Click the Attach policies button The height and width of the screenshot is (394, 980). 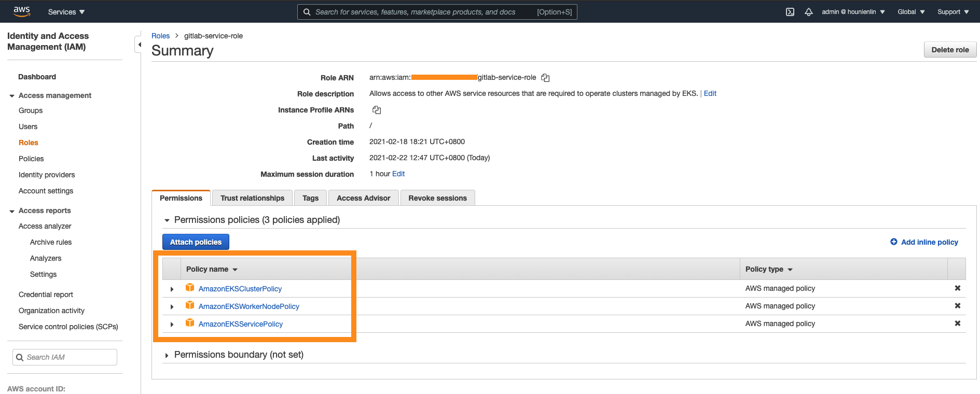pyautogui.click(x=196, y=242)
